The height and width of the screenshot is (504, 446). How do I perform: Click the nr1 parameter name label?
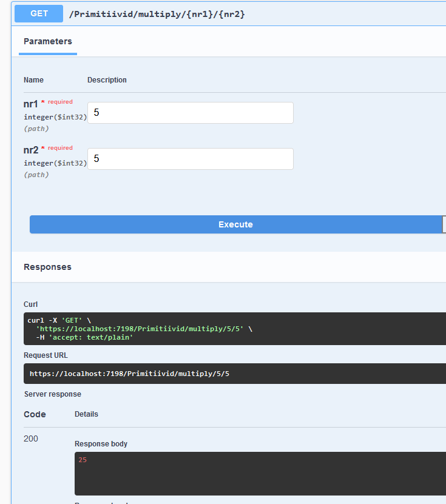coord(30,104)
